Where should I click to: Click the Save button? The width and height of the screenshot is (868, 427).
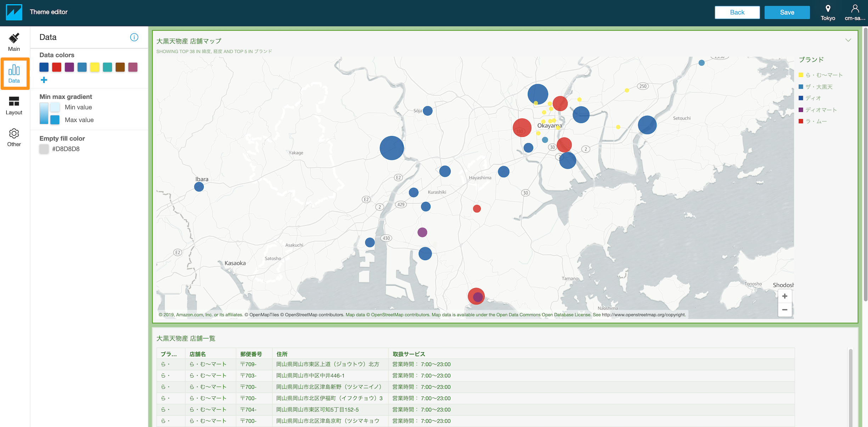(787, 12)
